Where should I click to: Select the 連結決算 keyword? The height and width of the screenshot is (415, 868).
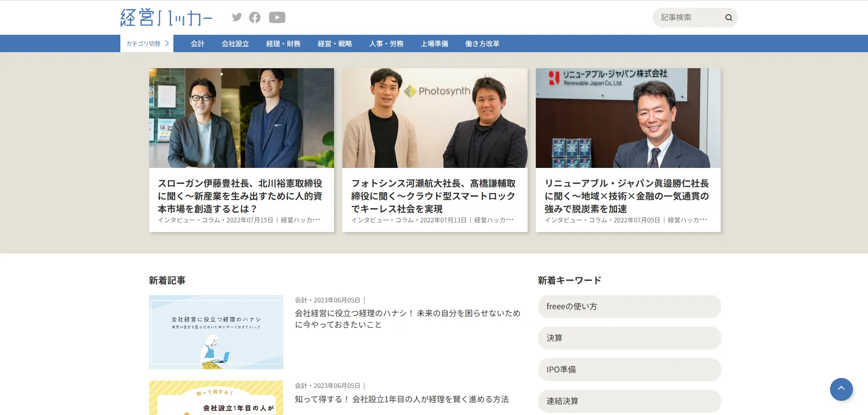(x=630, y=401)
